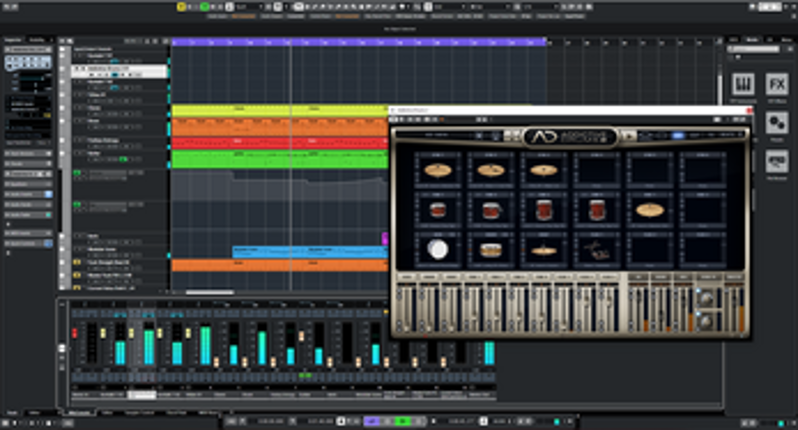Click the highlighted blue page tab in Addictive Drums
The image size is (798, 430).
point(677,135)
